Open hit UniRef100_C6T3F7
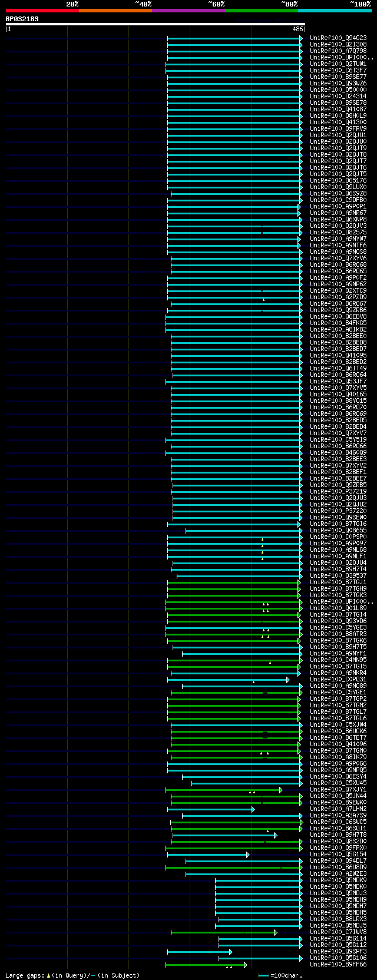The width and height of the screenshot is (377, 980). [x=338, y=71]
